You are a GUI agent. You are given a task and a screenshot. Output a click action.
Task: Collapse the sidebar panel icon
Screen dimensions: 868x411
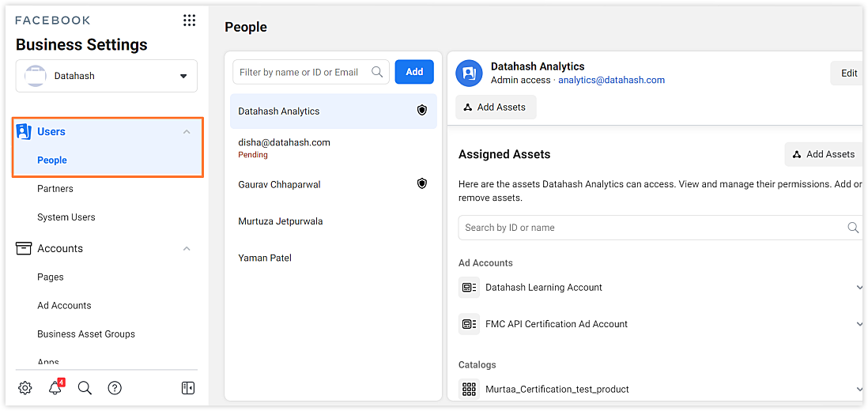[x=188, y=388]
